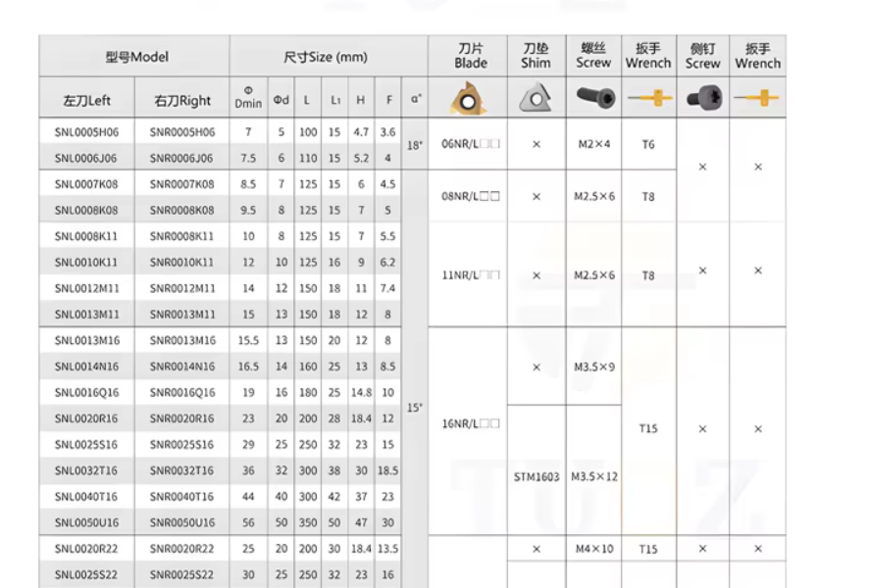Screen dimensions: 869x588
Task: Click Dmin value 7.5
Action: click(248, 158)
